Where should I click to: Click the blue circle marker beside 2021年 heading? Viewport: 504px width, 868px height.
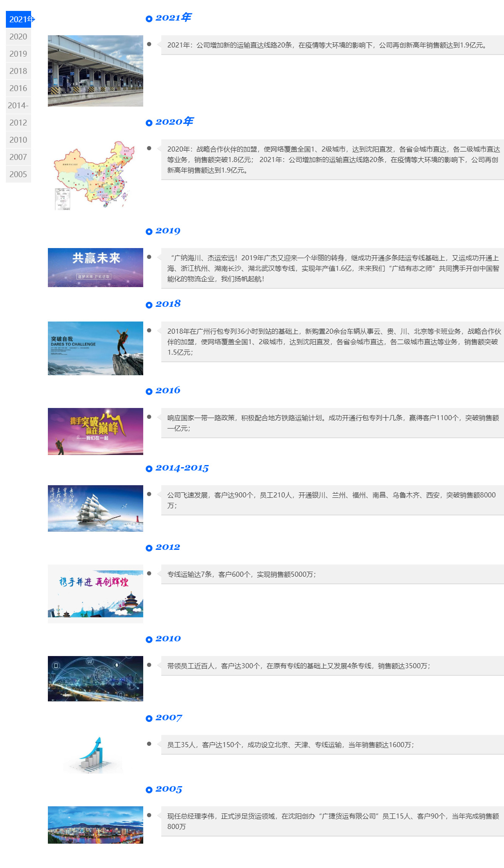point(149,19)
